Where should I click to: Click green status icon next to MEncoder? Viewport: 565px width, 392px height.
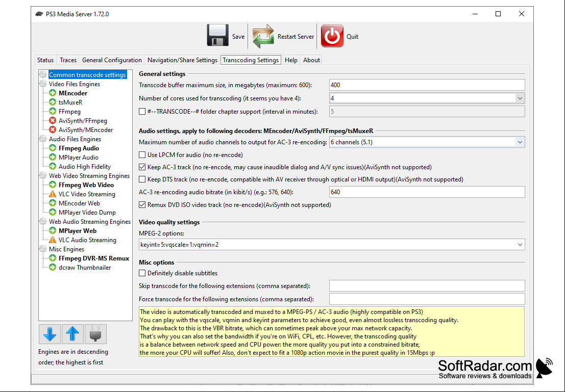click(53, 93)
